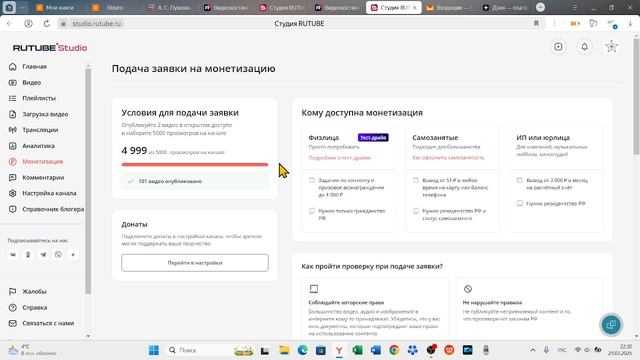Click the add video icon in header

pos(558,47)
